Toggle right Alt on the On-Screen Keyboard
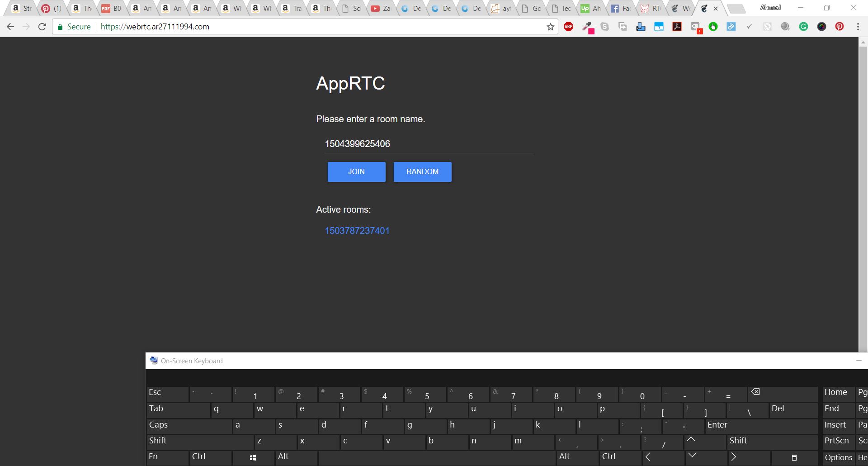 click(577, 457)
